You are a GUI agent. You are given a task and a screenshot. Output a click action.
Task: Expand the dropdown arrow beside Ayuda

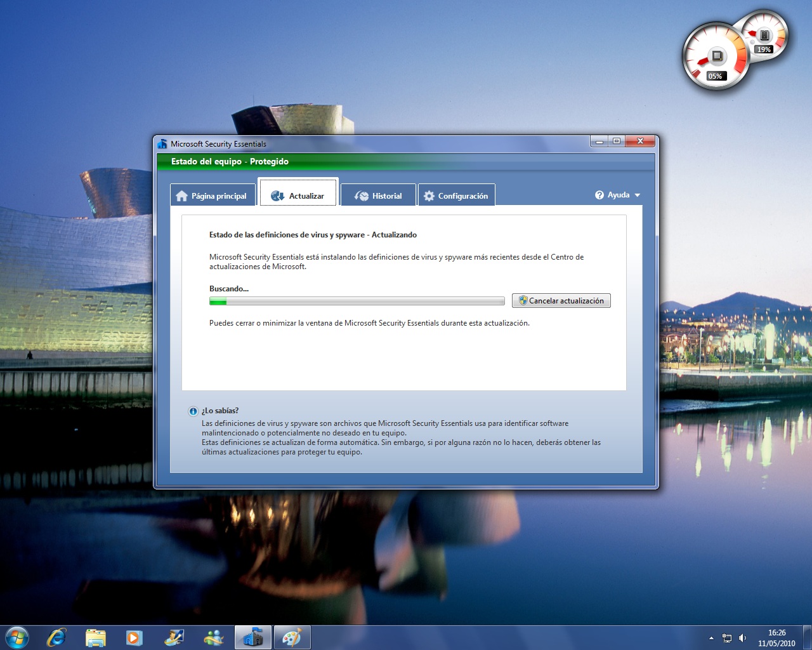[x=638, y=196]
